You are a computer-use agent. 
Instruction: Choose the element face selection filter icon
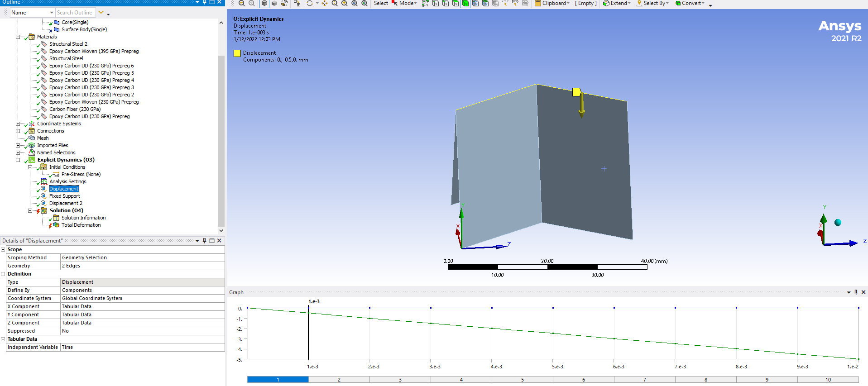tap(485, 3)
